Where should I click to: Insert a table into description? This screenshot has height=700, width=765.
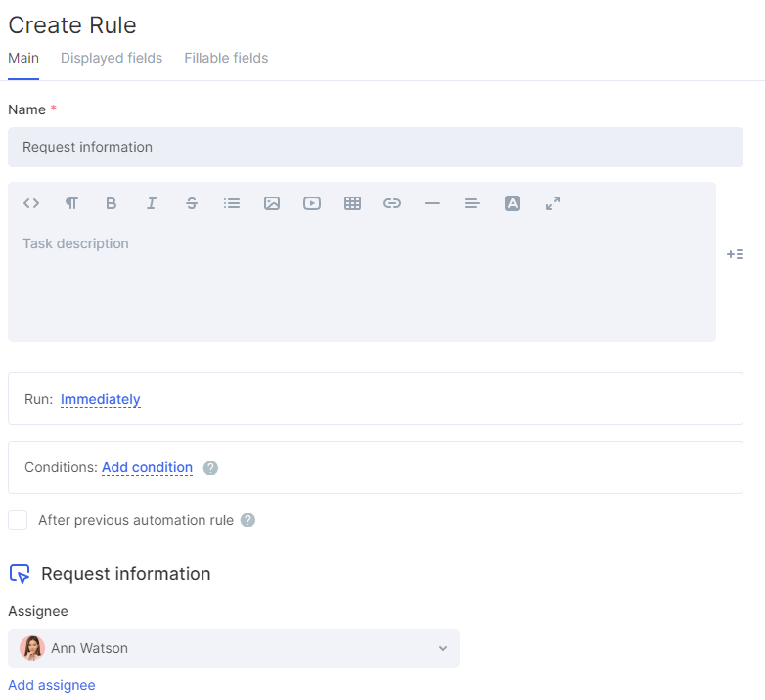352,203
